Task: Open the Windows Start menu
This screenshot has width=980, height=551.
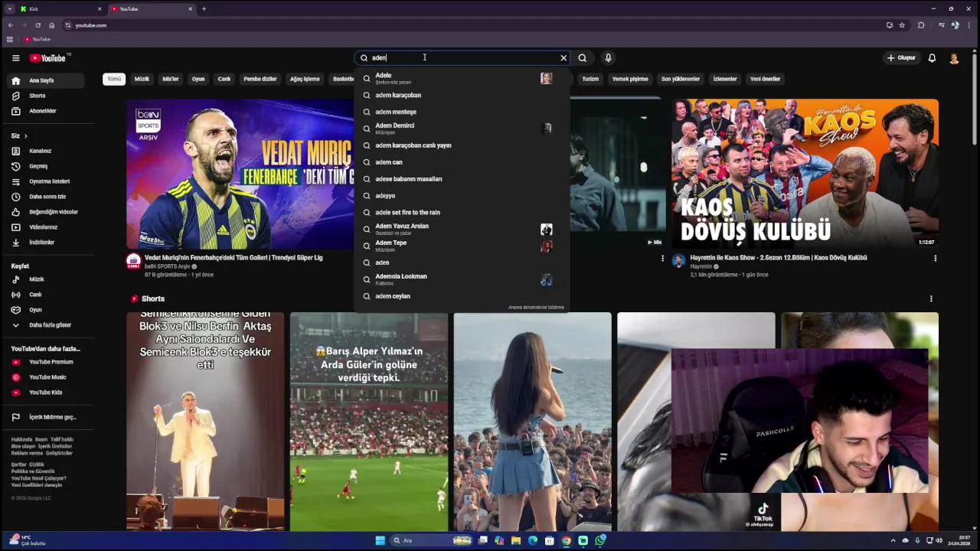Action: (380, 540)
